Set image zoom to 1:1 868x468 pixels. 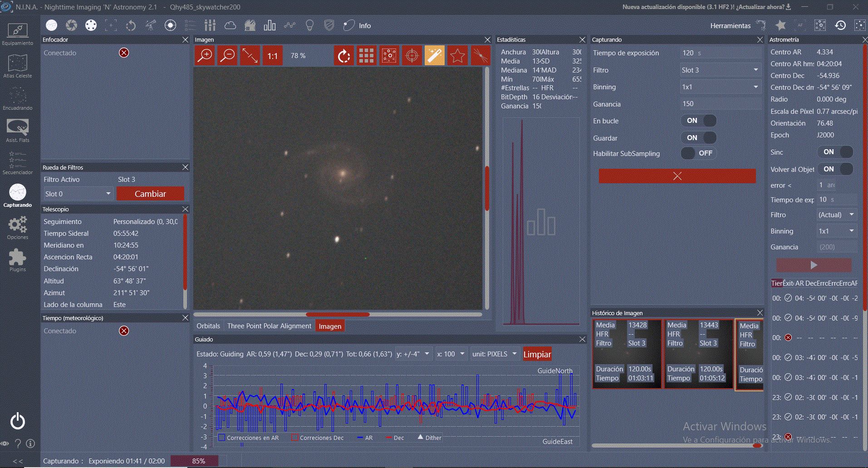point(272,56)
